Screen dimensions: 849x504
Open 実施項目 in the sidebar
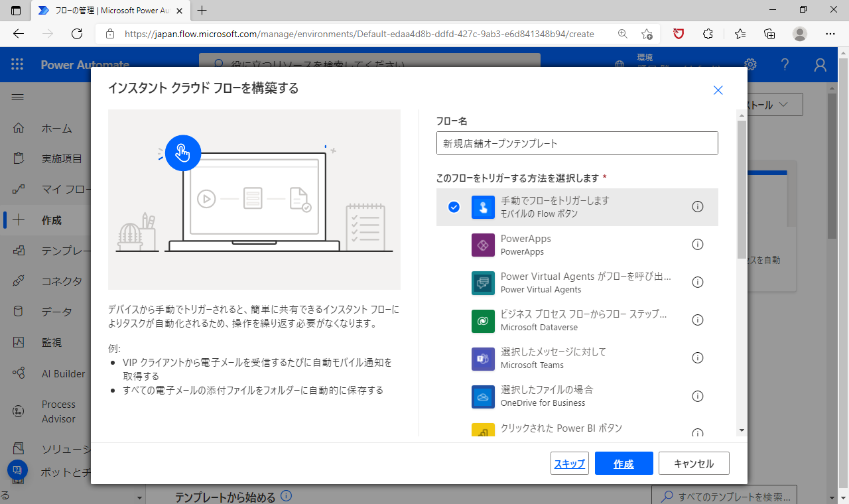62,158
